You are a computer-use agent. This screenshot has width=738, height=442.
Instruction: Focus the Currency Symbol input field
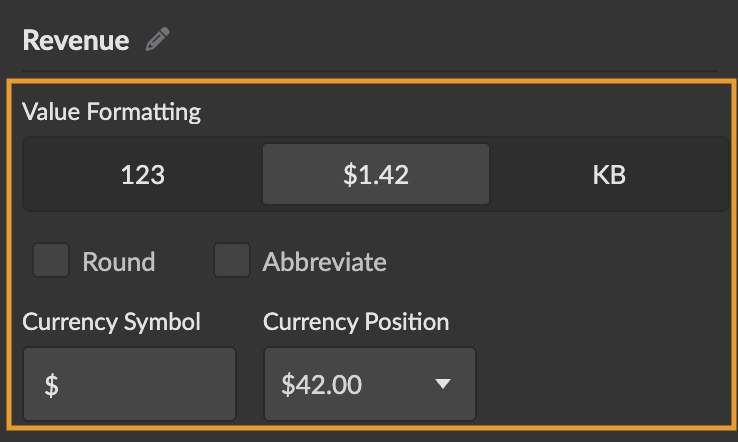pyautogui.click(x=130, y=385)
